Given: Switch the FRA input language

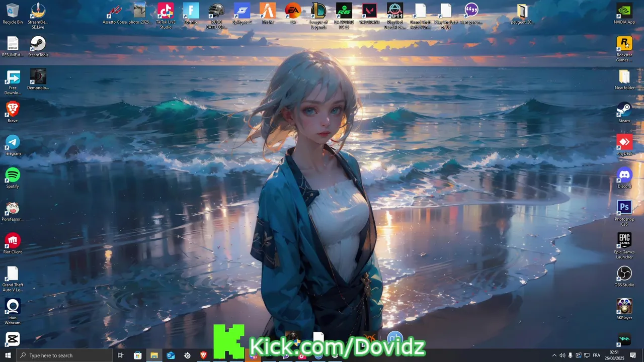Looking at the screenshot, I should (597, 355).
